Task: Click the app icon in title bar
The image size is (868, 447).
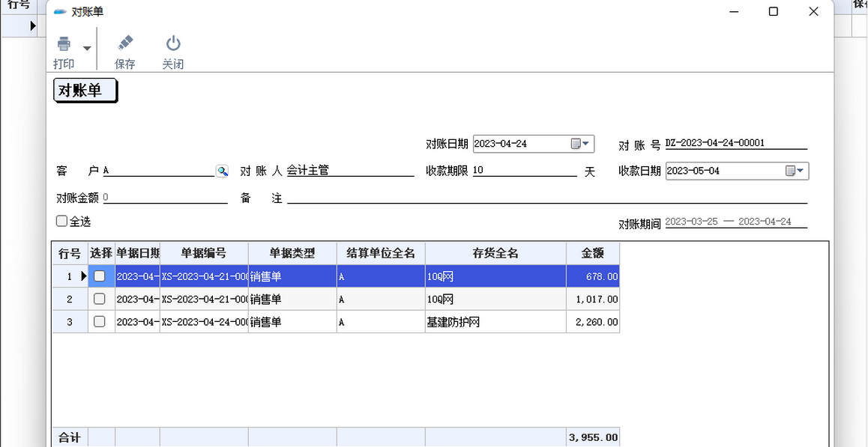Action: (x=61, y=12)
